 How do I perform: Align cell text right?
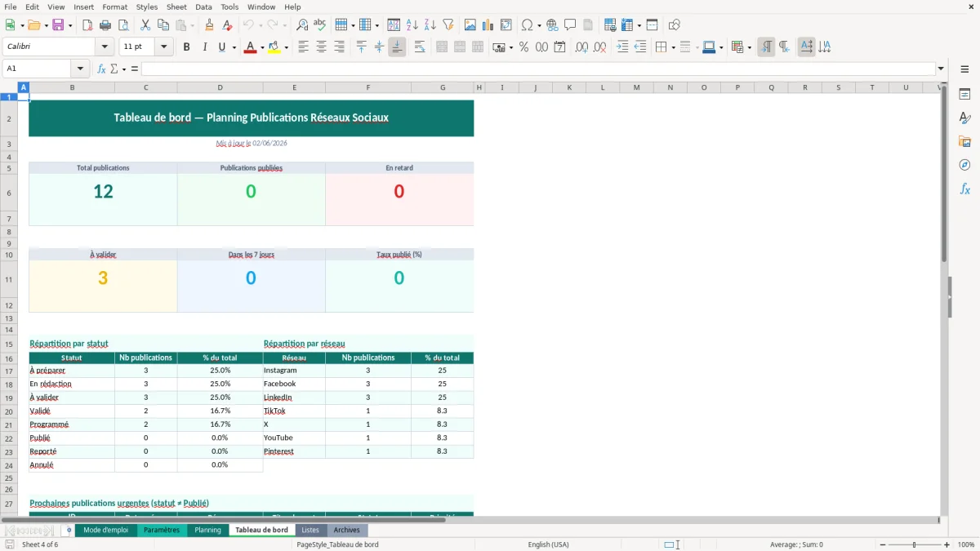click(339, 47)
